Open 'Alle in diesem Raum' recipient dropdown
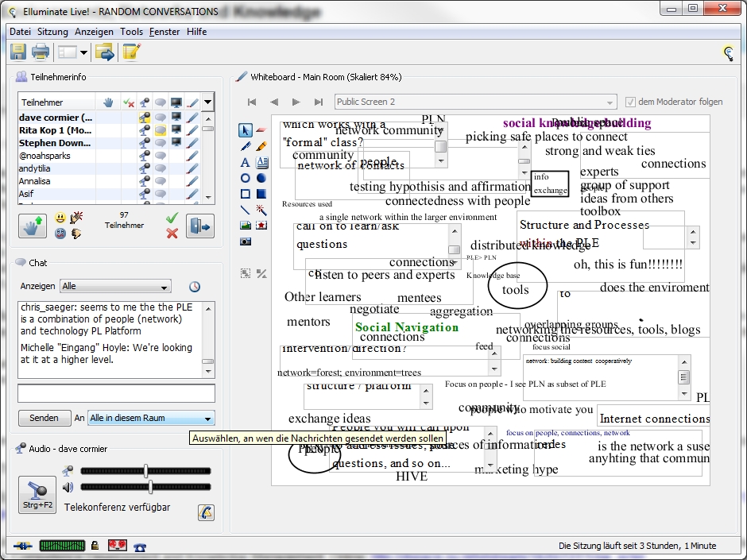This screenshot has height=560, width=747. pos(151,418)
